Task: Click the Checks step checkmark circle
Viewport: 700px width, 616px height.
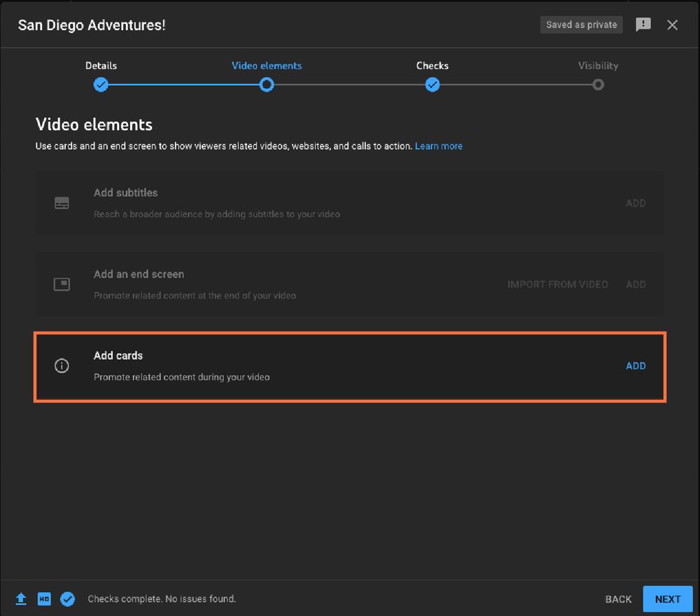Action: tap(432, 85)
